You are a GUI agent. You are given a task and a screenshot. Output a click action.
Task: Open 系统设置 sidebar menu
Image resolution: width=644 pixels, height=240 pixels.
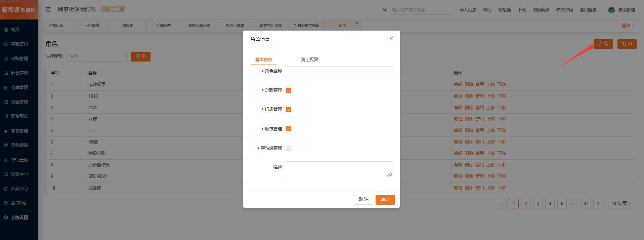pos(19,217)
